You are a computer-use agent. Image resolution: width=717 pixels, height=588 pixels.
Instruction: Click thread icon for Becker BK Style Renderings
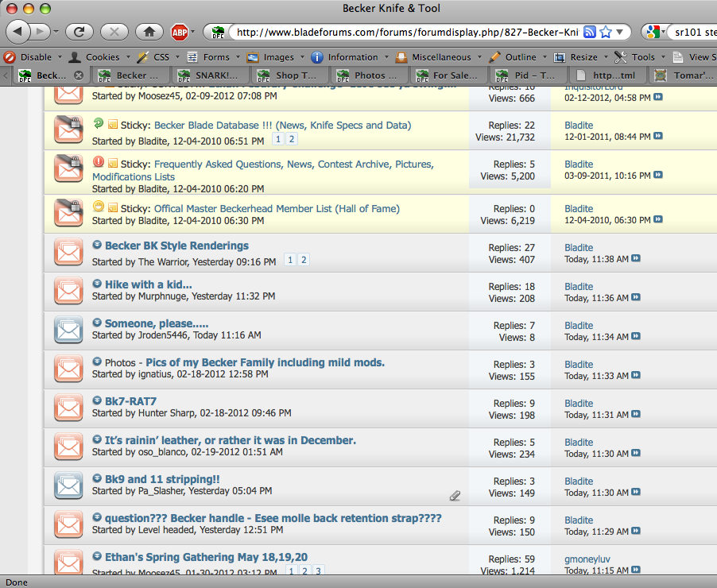point(68,252)
